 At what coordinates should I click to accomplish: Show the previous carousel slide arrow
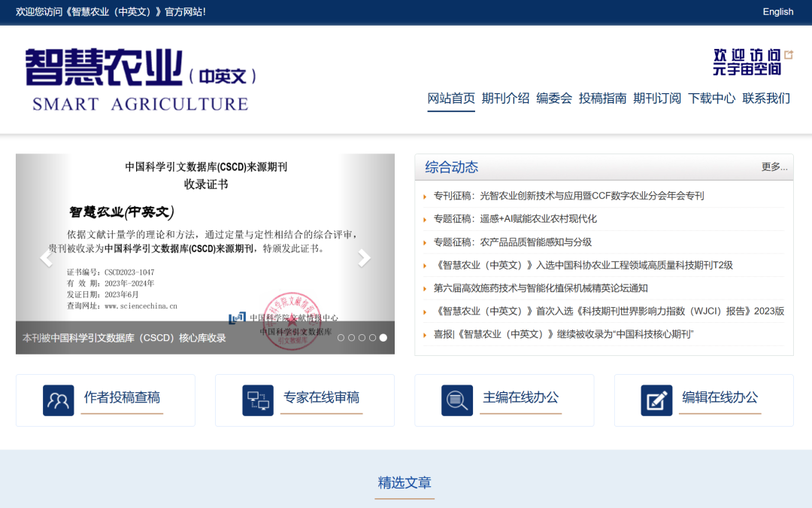click(46, 257)
